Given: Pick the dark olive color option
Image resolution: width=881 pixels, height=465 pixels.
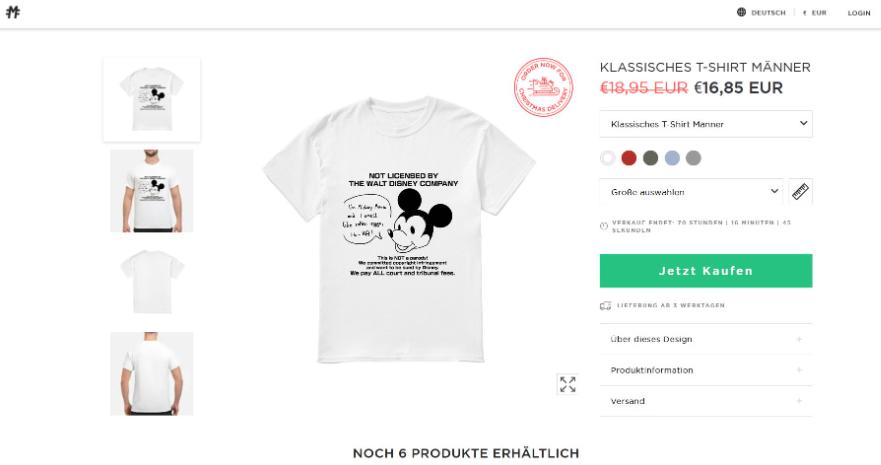Looking at the screenshot, I should click(x=650, y=158).
